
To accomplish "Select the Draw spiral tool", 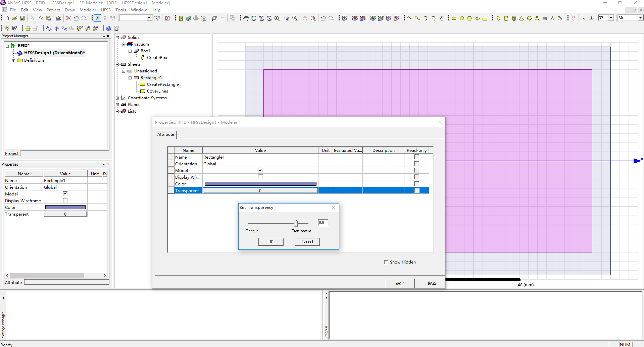I will (x=552, y=18).
